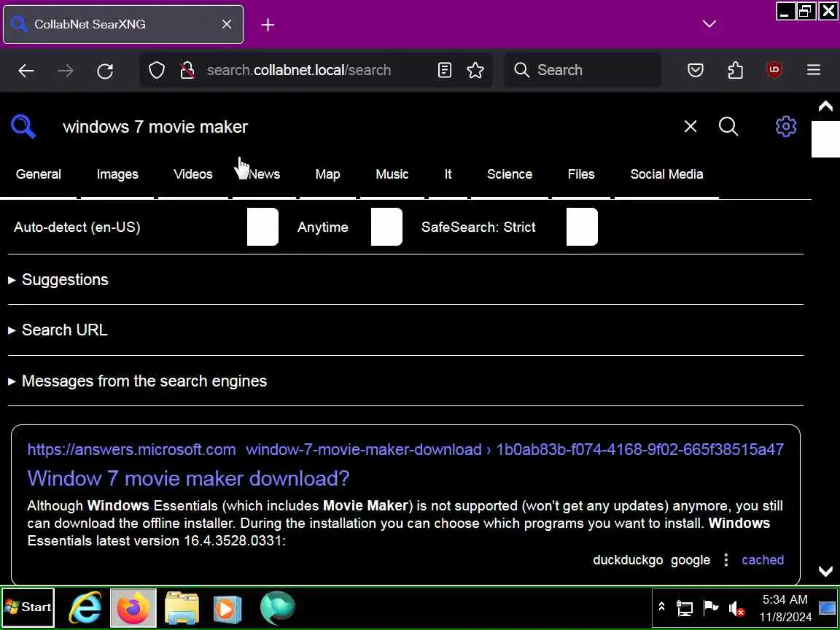
Task: Open the answers.microsoft.com result URL
Action: click(x=405, y=449)
